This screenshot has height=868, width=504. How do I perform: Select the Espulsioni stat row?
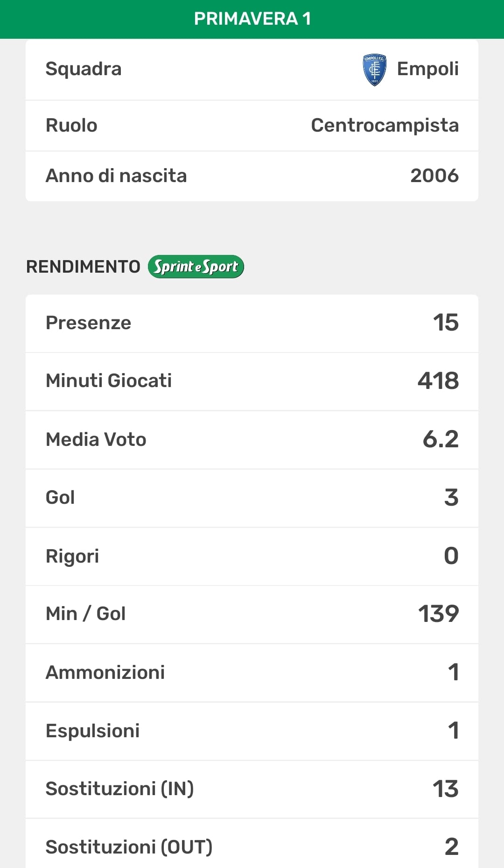(252, 731)
